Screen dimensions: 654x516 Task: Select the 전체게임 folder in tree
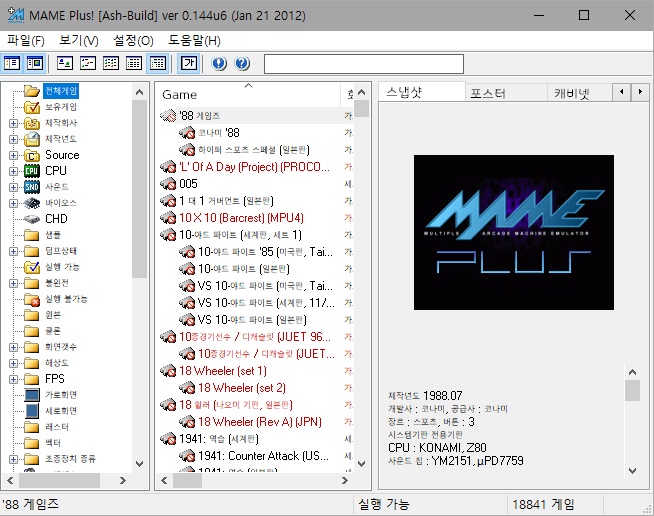pyautogui.click(x=61, y=91)
